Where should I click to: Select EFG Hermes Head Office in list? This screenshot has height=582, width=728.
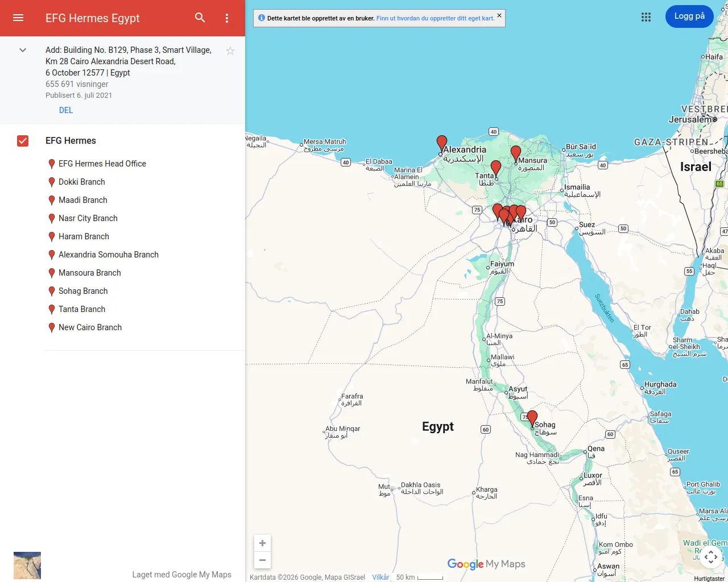tap(102, 164)
